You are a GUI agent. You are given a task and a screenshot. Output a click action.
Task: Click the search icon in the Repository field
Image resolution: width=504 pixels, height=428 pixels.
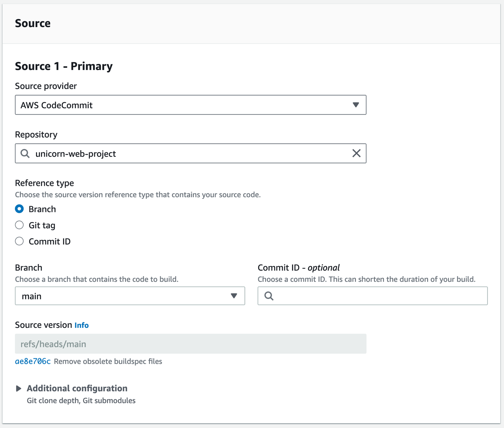[x=25, y=153]
